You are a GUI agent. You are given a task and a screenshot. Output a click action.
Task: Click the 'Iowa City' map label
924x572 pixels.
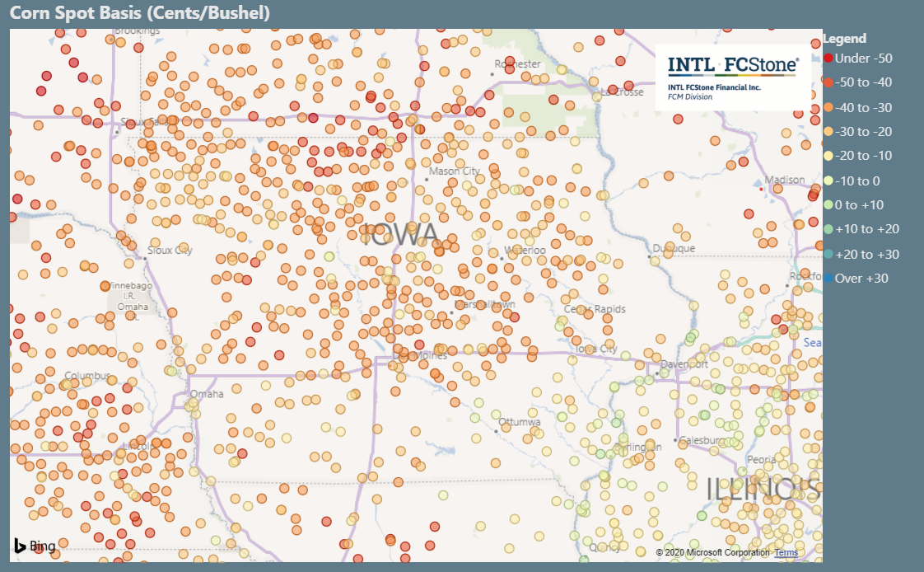[x=595, y=349]
